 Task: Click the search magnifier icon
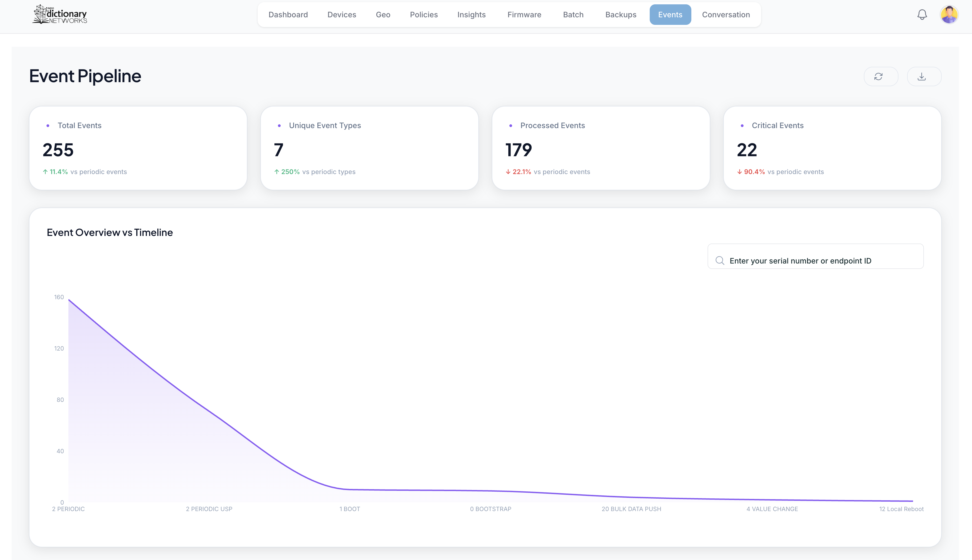pyautogui.click(x=719, y=261)
